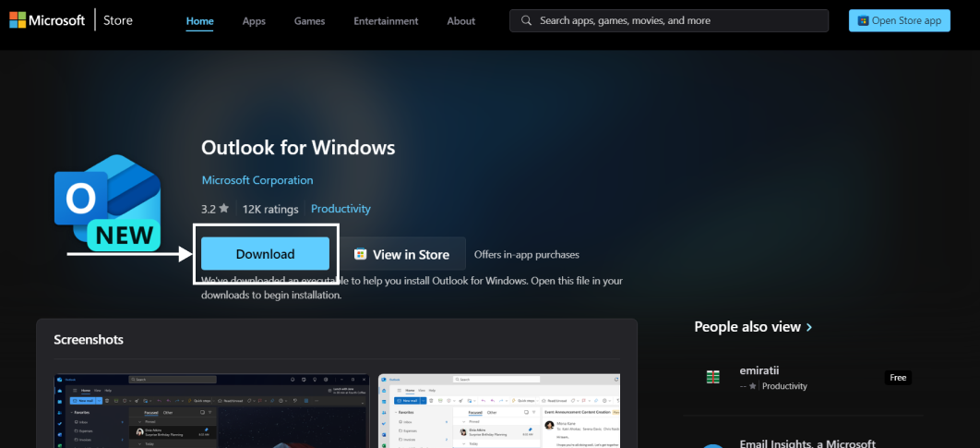Screen dimensions: 980x448
Task: Open the Productivity category link
Action: (341, 209)
